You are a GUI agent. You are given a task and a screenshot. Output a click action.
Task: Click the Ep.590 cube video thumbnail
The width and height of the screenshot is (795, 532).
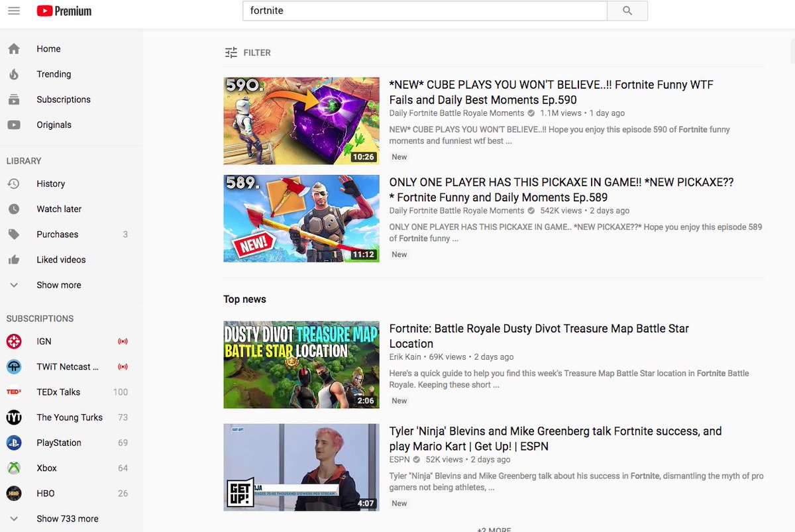(301, 121)
